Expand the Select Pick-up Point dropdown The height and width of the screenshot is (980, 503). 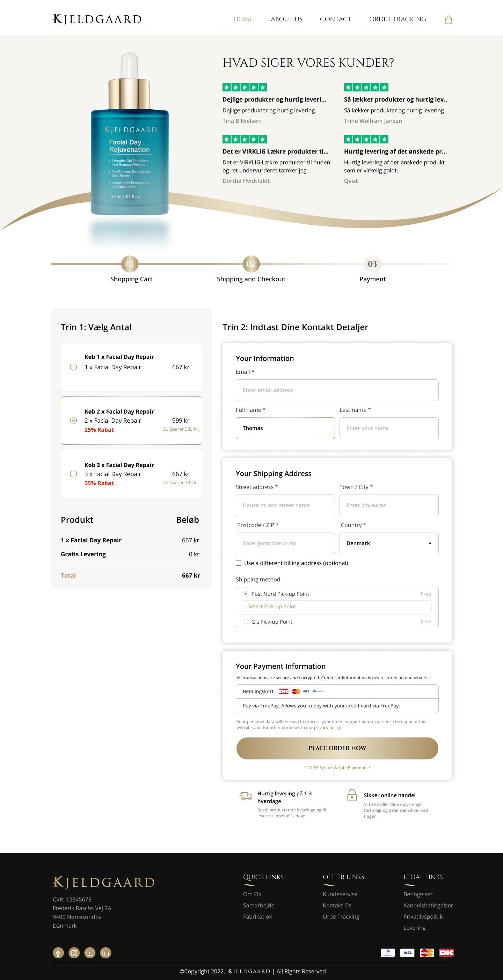[x=337, y=607]
